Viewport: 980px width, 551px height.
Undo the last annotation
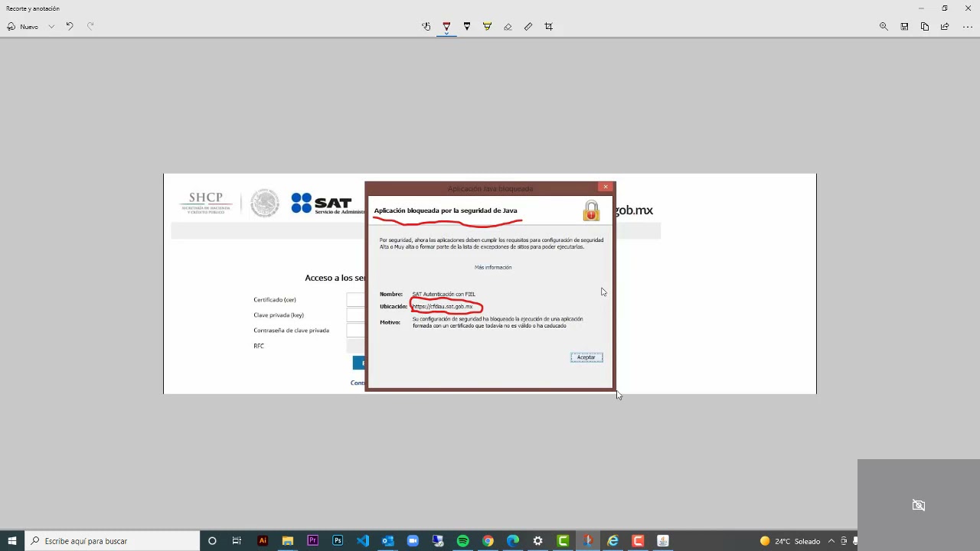pos(69,26)
